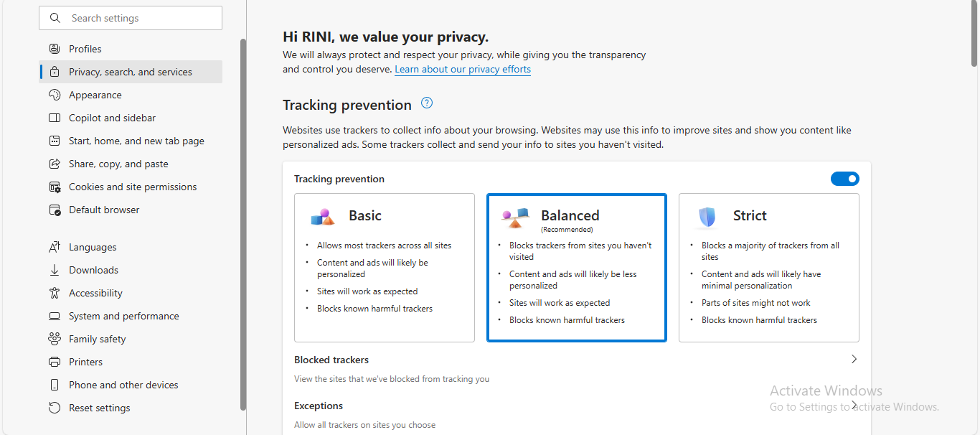Click the Tracking prevention help question icon
Viewport: 980px width, 435px height.
tap(427, 103)
